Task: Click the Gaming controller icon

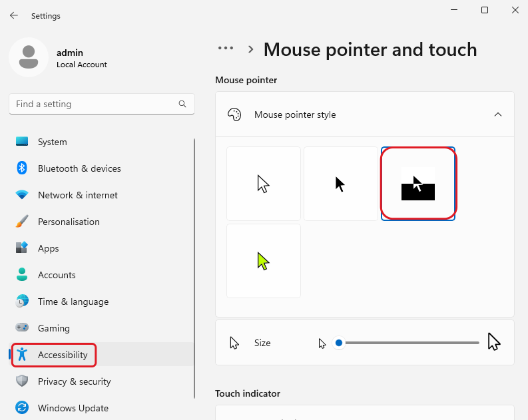Action: 22,328
